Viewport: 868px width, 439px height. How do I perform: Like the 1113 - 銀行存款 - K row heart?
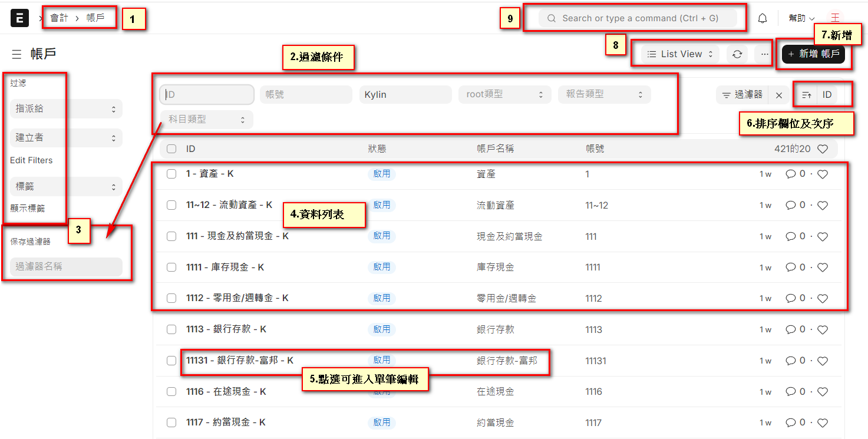[x=823, y=329]
